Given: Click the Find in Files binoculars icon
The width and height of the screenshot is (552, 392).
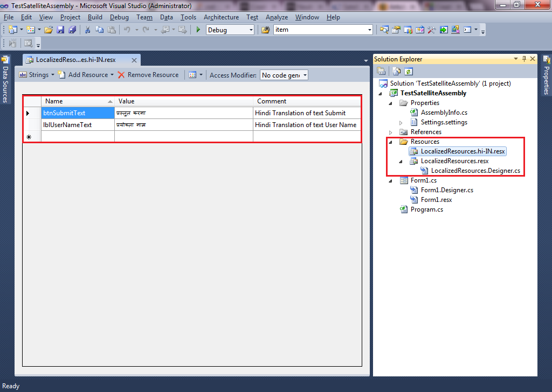Looking at the screenshot, I should pos(266,30).
